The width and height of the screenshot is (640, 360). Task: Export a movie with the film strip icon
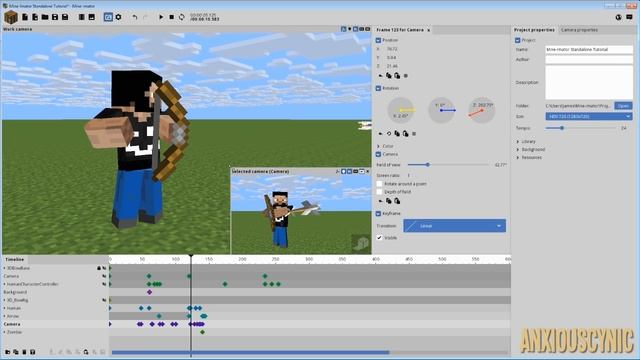tap(82, 17)
